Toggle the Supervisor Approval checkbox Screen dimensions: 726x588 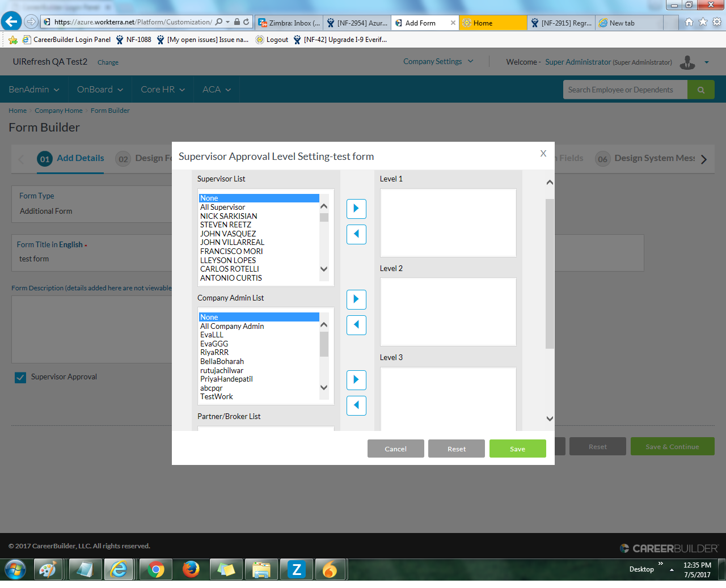pyautogui.click(x=20, y=378)
